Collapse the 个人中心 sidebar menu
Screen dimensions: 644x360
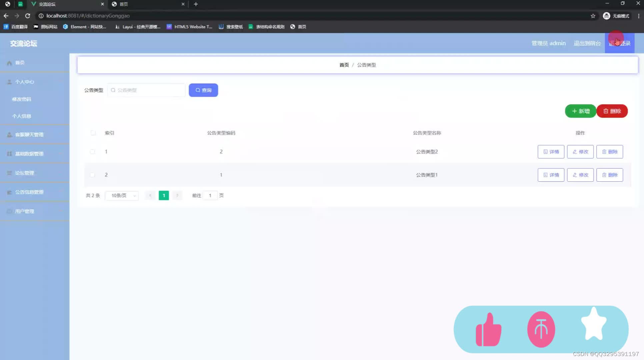click(x=35, y=82)
